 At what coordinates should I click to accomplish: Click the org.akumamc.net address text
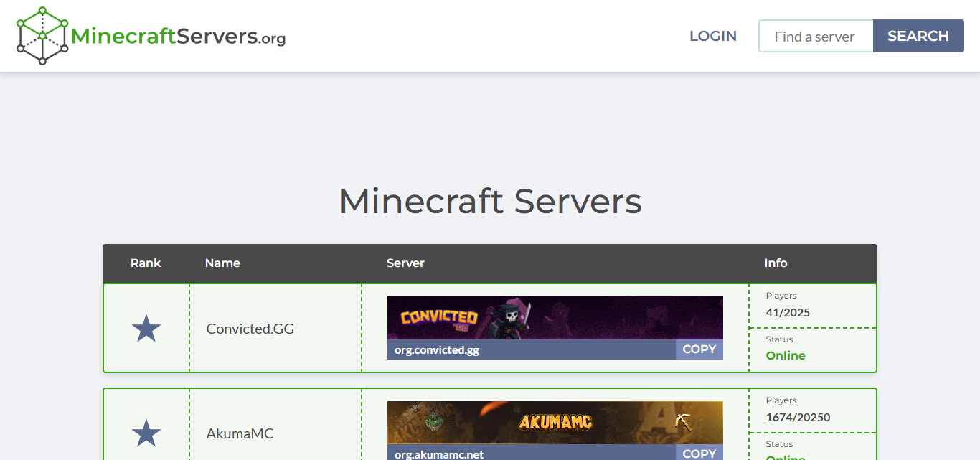(439, 454)
